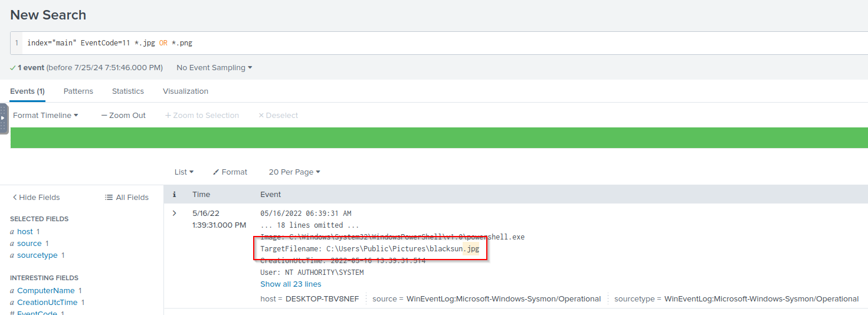
Task: Click Show all 23 lines link
Action: pos(291,284)
